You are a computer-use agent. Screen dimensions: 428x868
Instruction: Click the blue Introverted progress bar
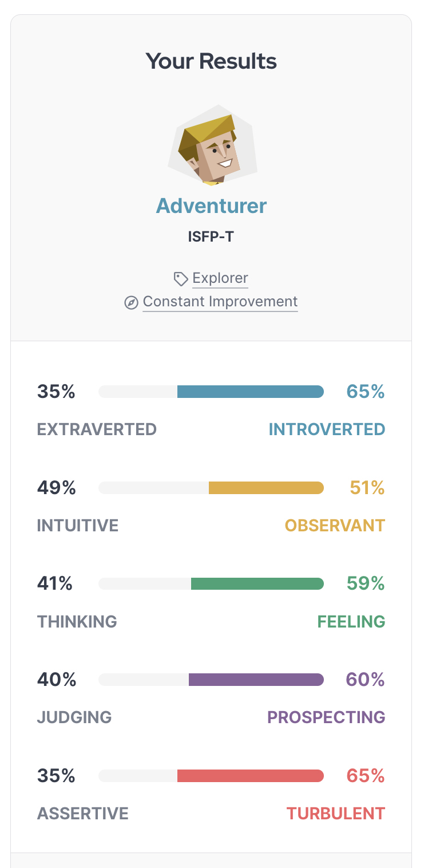click(250, 392)
